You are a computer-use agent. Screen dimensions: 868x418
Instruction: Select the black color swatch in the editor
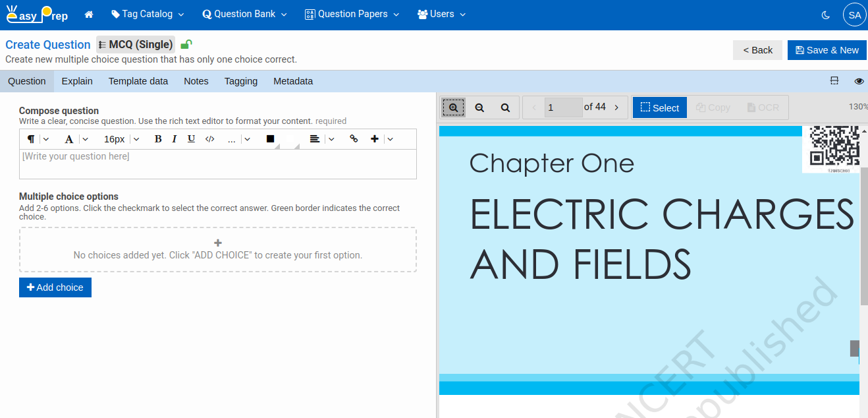click(x=270, y=139)
